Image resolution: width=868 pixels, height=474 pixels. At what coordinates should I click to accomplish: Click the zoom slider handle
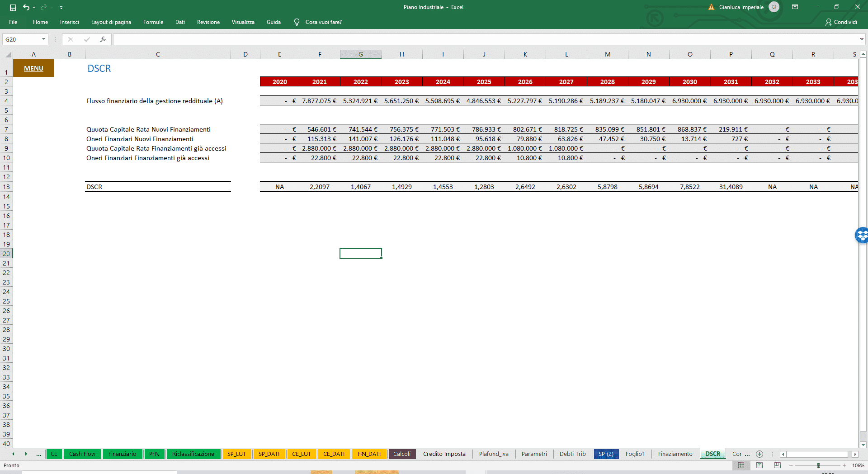818,465
